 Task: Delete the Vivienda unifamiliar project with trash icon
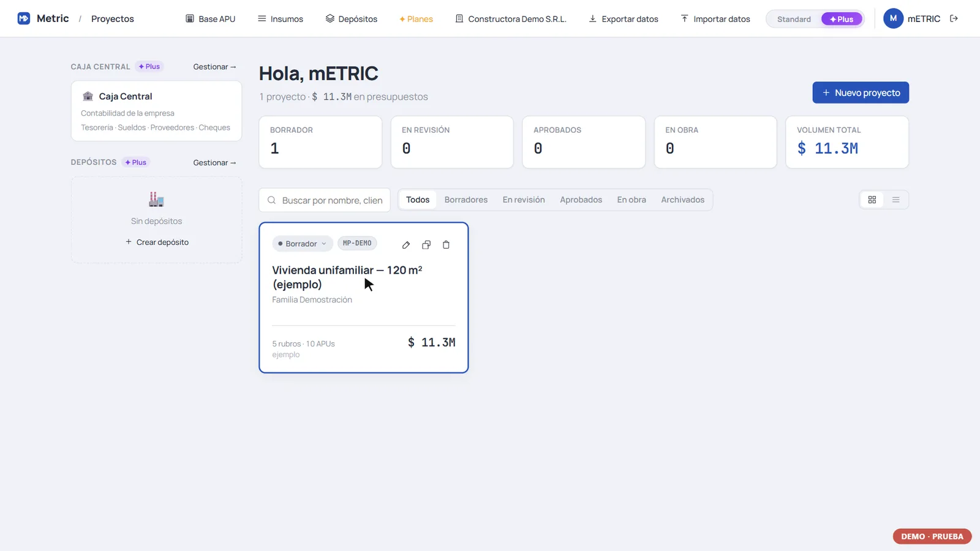coord(446,245)
